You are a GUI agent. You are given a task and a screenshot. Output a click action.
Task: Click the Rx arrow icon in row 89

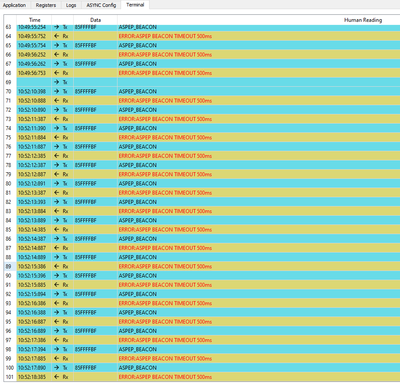pos(57,266)
